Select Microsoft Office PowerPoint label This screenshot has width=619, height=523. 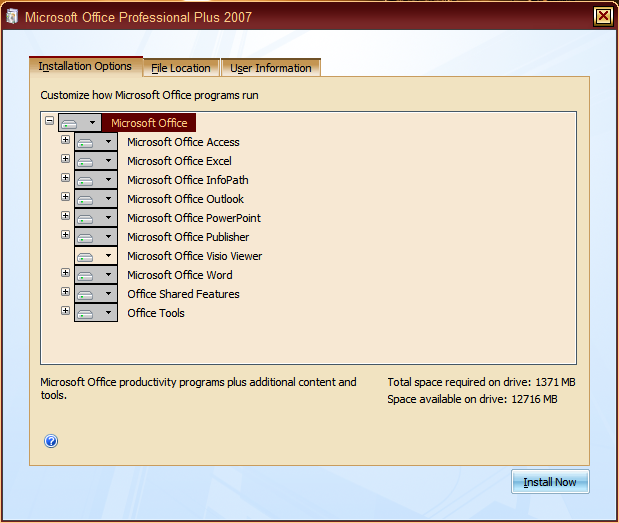tap(194, 218)
